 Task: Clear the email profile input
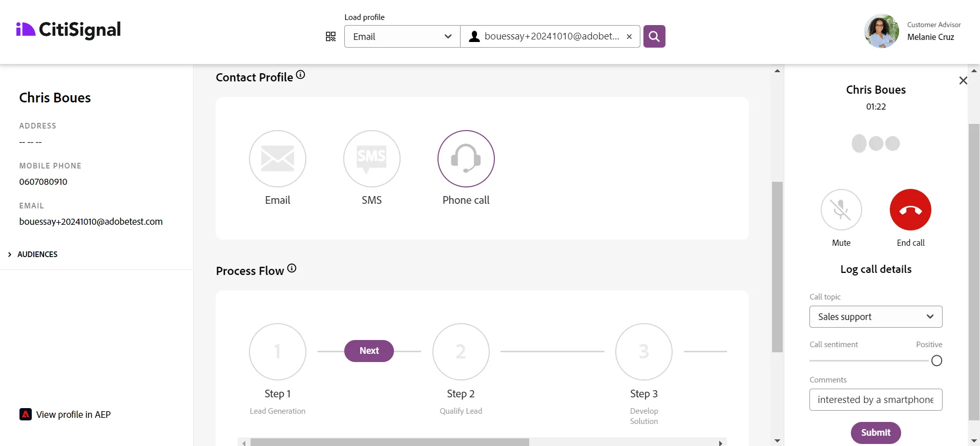click(x=629, y=36)
